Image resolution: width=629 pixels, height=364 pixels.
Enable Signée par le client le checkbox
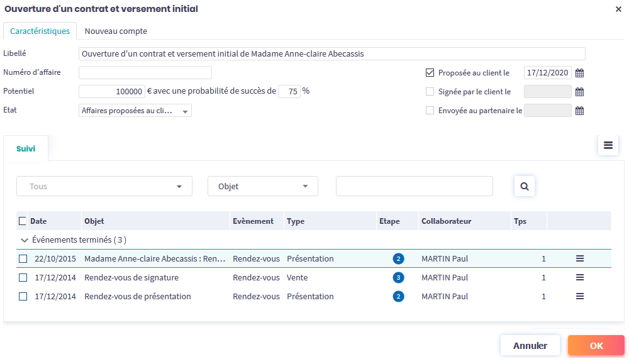click(x=430, y=92)
